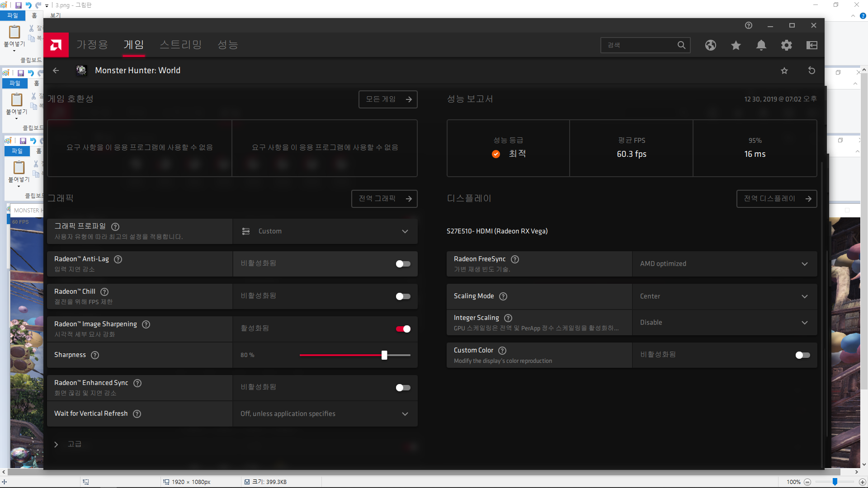868x488 pixels.
Task: Switch to the 스트리밍 tab
Action: 180,45
